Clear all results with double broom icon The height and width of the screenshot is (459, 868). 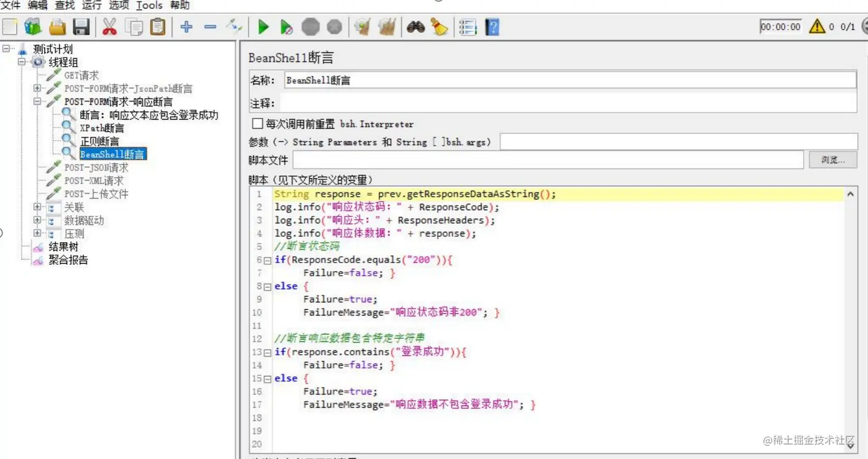(x=387, y=26)
